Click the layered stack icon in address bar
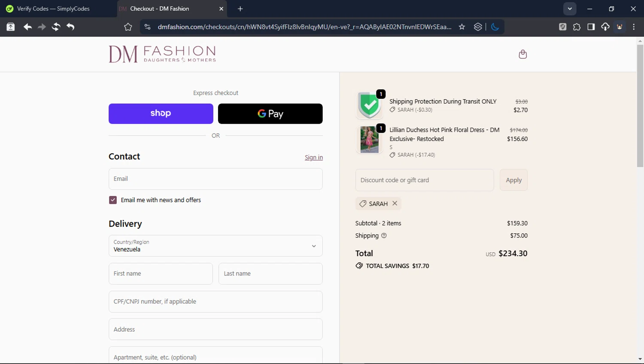This screenshot has height=364, width=644. coord(478,27)
